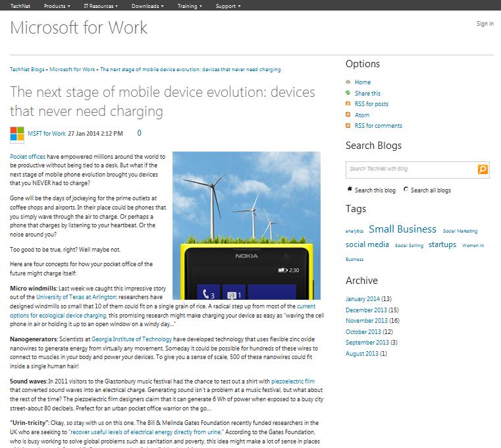Screen dimensions: 501x448
Task: Click the MSFT for Work avatar logo
Action: pyautogui.click(x=17, y=134)
